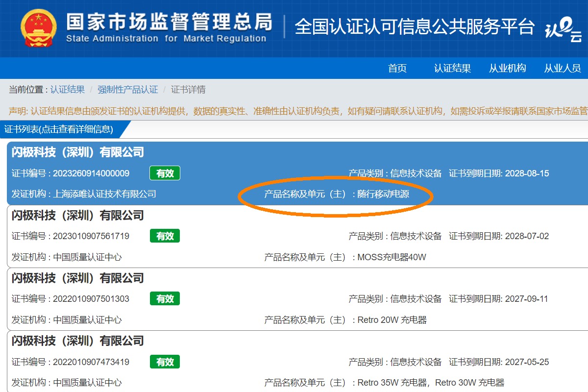Click the orange 声明 disclaimer text
Screen dimensions: 588x392
tap(298, 111)
